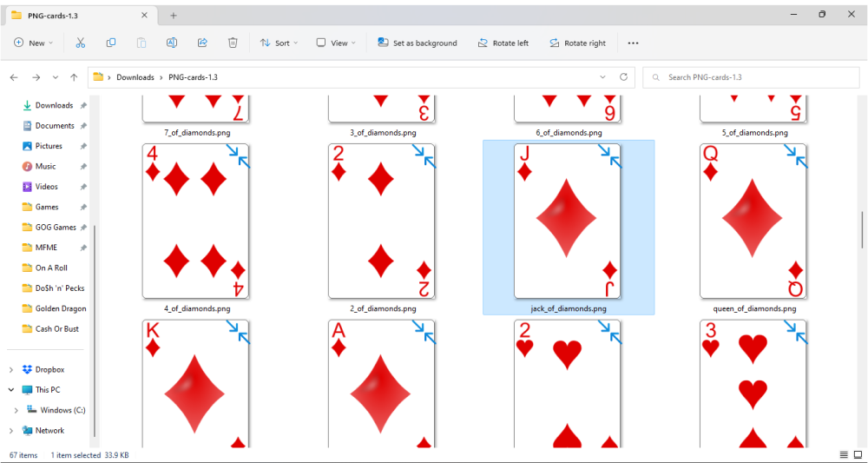Open the See more options ellipsis
The height and width of the screenshot is (463, 868).
click(x=634, y=43)
